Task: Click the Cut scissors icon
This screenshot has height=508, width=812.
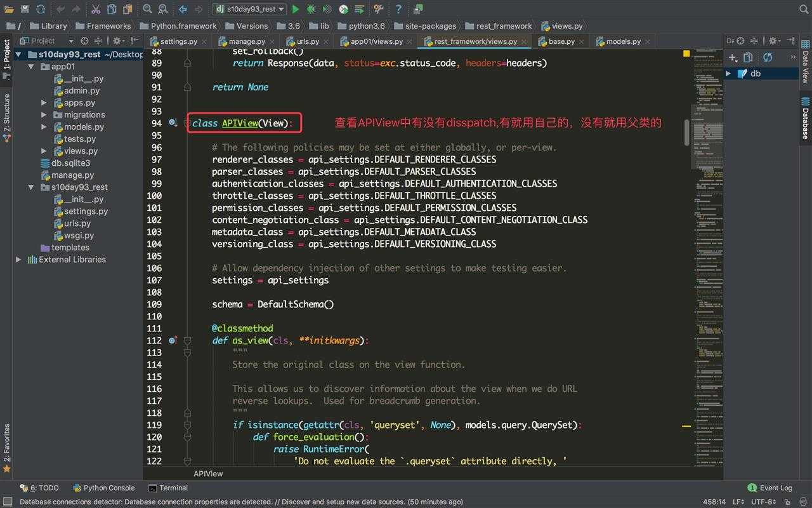Action: [95, 9]
